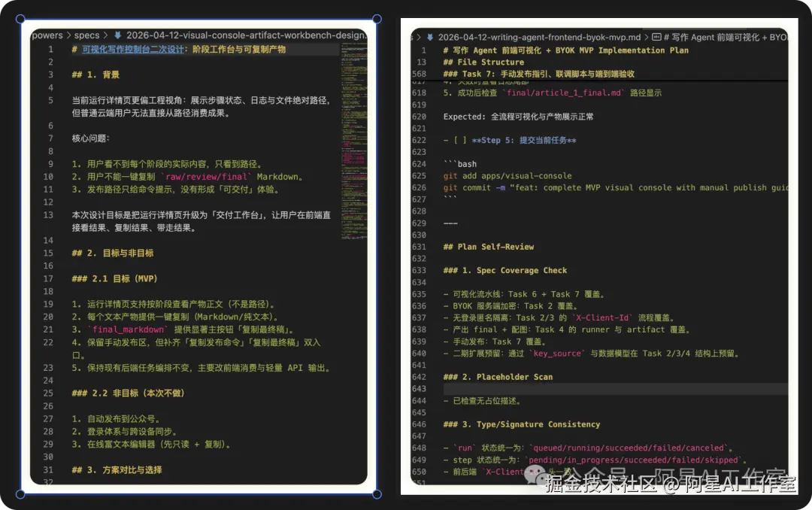Click the line 'BYOK 服务端加密: Task 2 覆盖'
The height and width of the screenshot is (510, 812).
click(x=511, y=306)
